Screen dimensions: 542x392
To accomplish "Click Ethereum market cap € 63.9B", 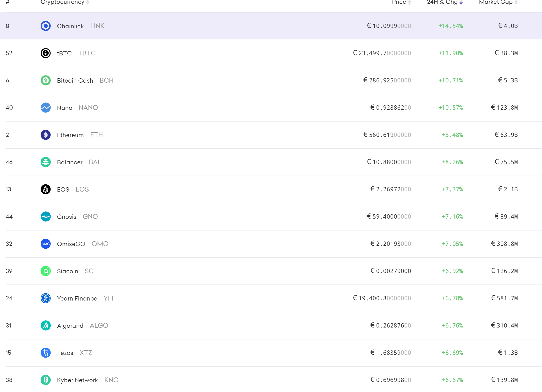I will point(506,135).
